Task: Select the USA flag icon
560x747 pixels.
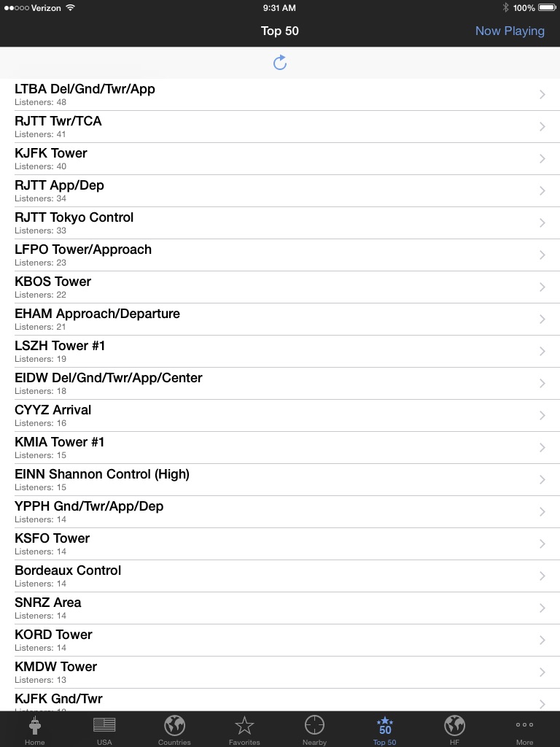Action: pyautogui.click(x=104, y=724)
